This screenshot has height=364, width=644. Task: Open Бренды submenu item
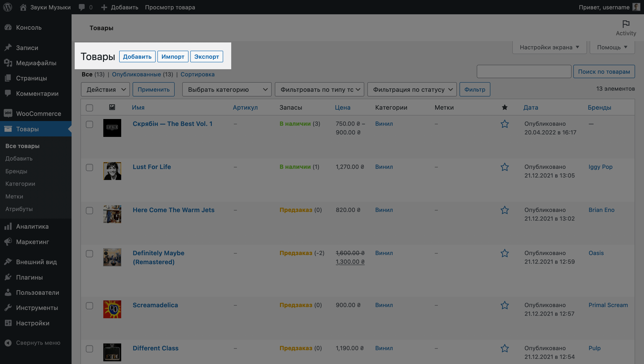[x=16, y=171]
